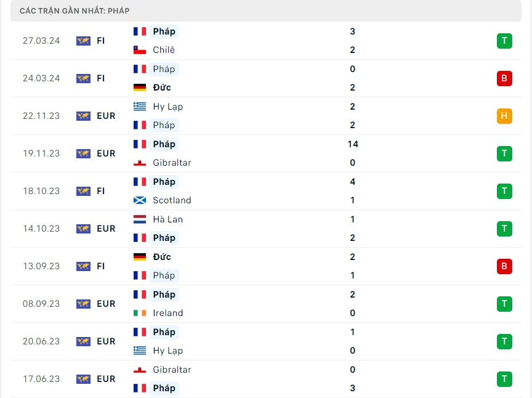Click the Scotland flag icon
The height and width of the screenshot is (398, 532).
click(140, 200)
